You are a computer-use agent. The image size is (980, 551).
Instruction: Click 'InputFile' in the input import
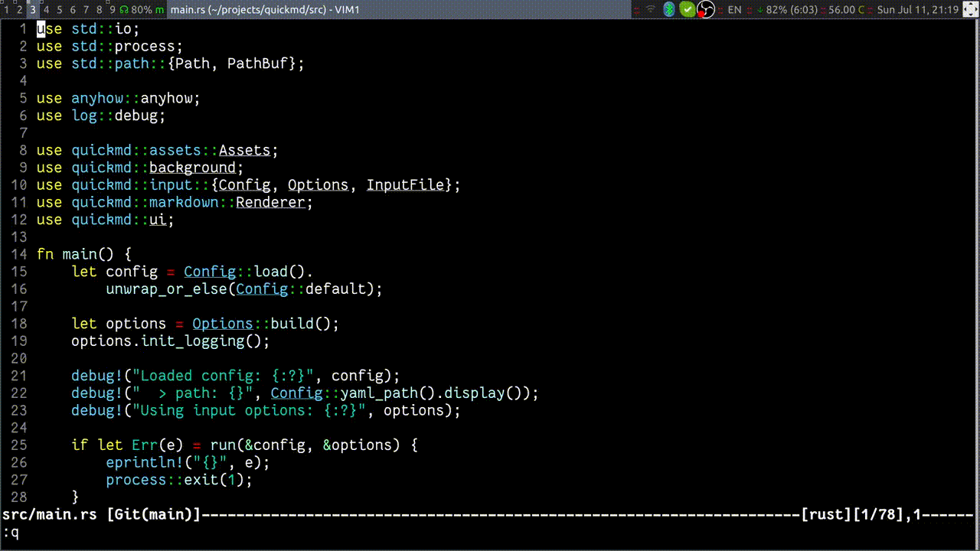(x=405, y=185)
